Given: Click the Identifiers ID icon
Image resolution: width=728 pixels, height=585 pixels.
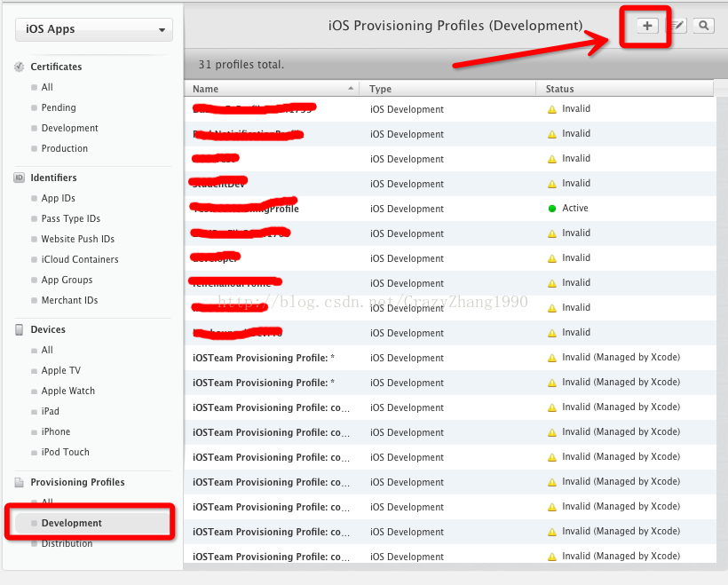Looking at the screenshot, I should tap(20, 178).
